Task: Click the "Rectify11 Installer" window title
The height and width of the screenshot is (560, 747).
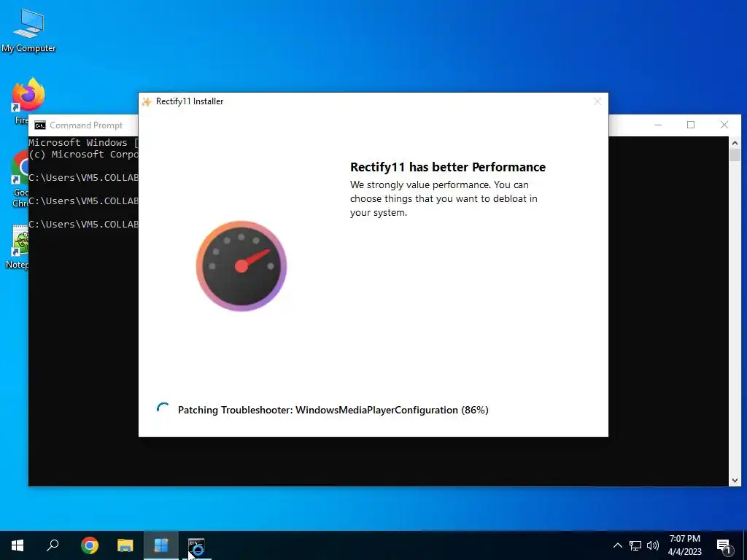Action: (x=190, y=101)
